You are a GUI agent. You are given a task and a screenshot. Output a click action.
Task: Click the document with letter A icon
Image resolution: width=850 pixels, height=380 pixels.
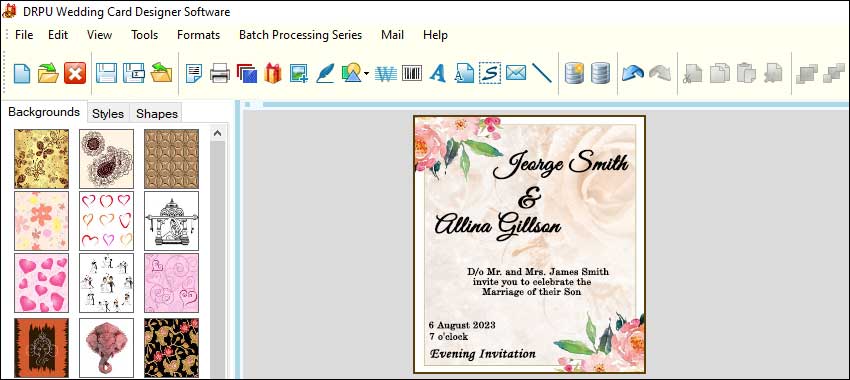click(464, 73)
